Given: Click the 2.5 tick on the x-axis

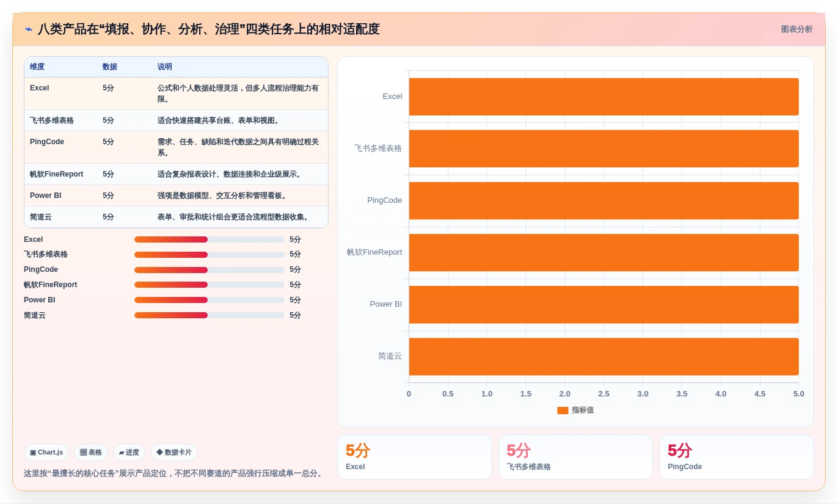Looking at the screenshot, I should tap(603, 394).
